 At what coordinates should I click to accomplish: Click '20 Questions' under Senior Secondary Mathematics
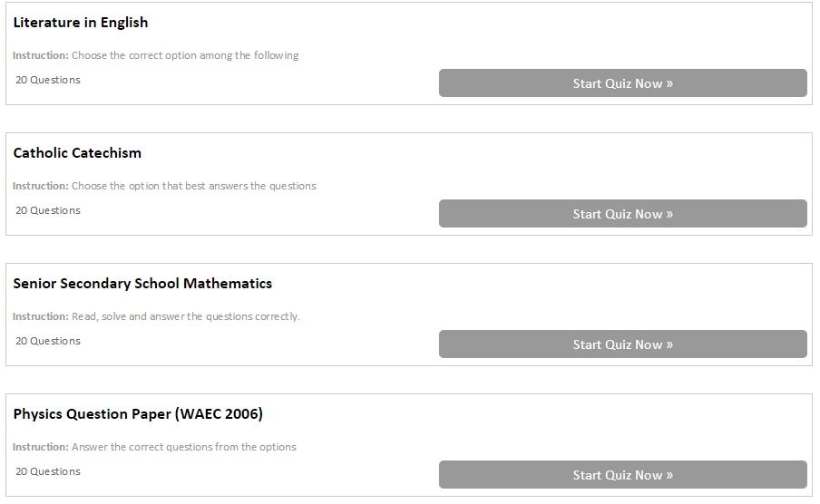click(x=48, y=341)
